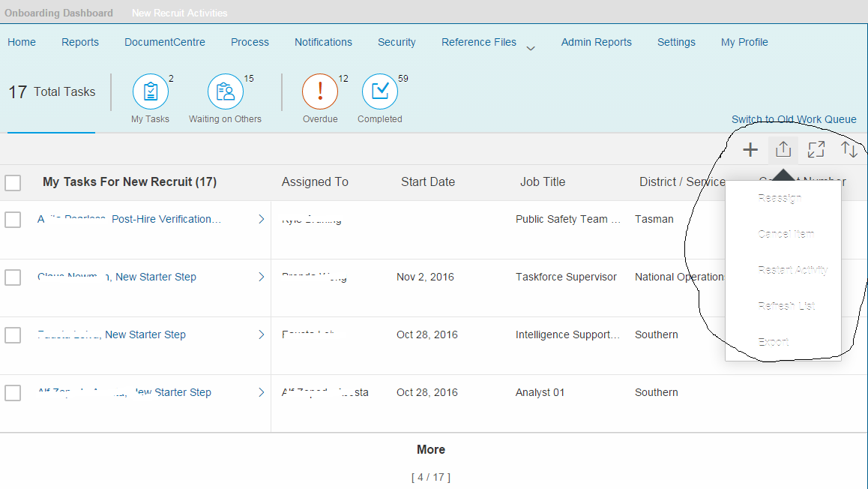Tick checkbox for Intelligence Support row
868x489 pixels.
click(x=13, y=335)
